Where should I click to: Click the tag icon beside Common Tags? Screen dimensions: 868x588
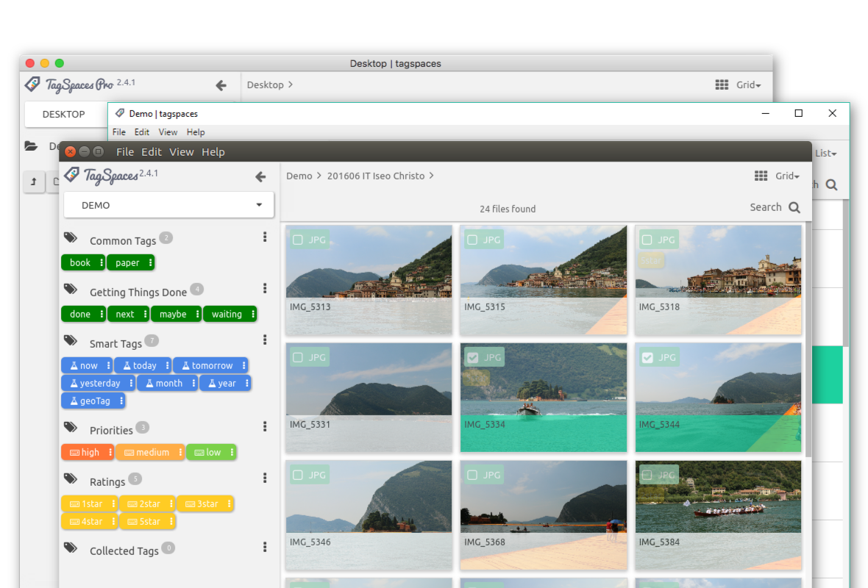[x=71, y=238]
